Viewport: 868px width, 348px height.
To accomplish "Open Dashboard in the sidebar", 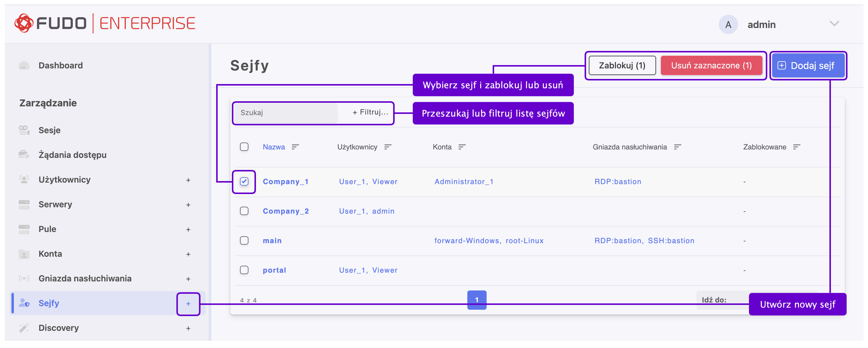I will 61,65.
